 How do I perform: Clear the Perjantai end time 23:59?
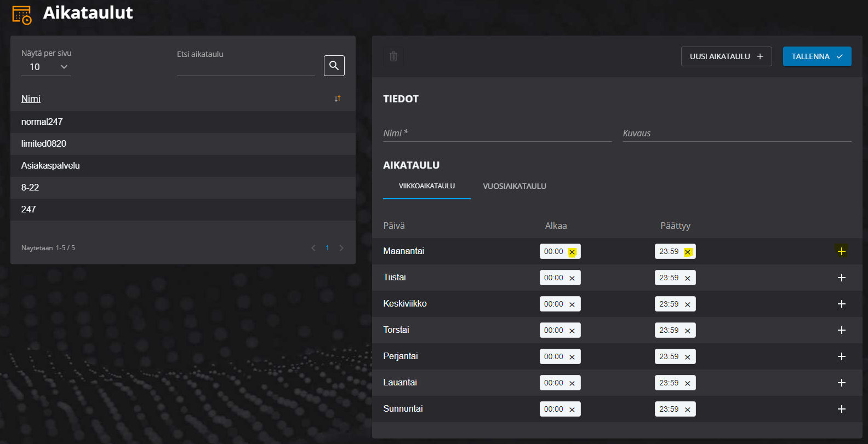coord(687,357)
